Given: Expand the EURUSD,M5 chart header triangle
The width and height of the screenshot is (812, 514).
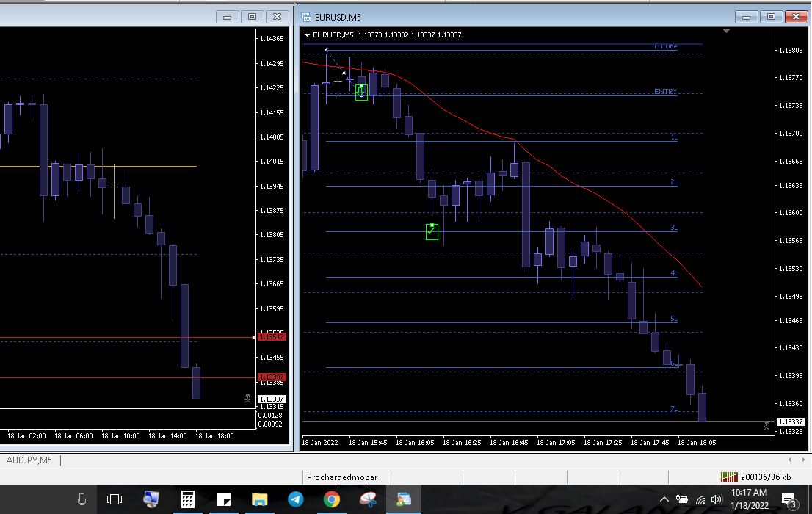Looking at the screenshot, I should pyautogui.click(x=307, y=35).
